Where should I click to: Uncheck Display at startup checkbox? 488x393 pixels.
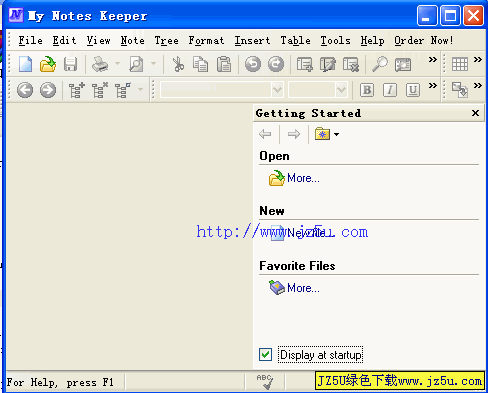265,354
